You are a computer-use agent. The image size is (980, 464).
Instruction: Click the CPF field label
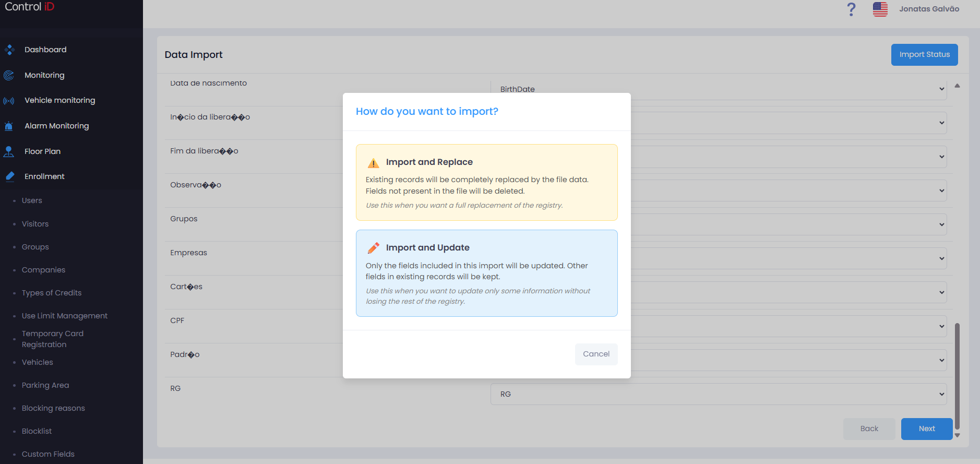pyautogui.click(x=177, y=320)
